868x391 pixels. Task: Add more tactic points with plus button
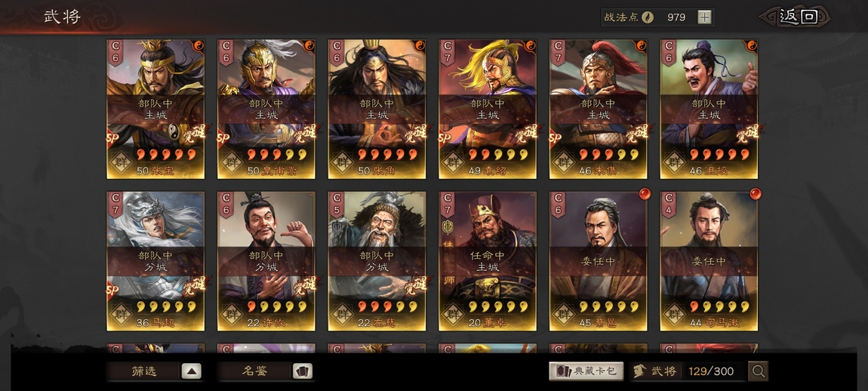[x=704, y=17]
